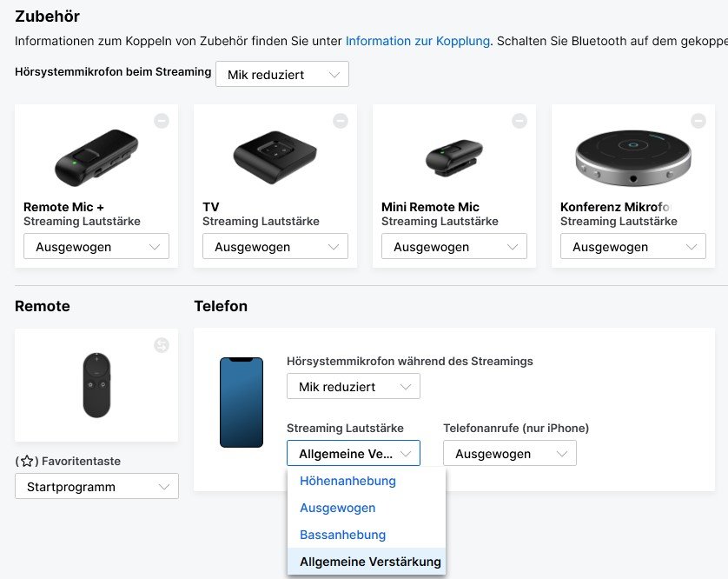Click the Remote Mic + device image
The image size is (728, 579).
(x=96, y=158)
